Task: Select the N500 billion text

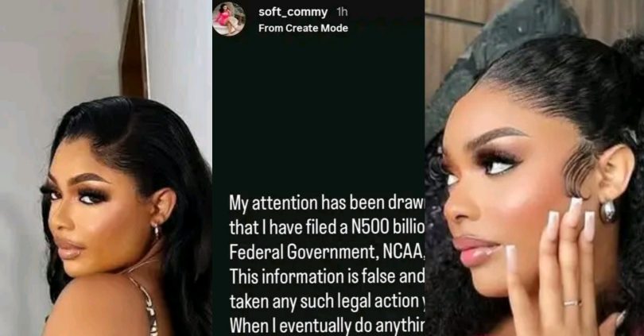Action: (x=388, y=228)
